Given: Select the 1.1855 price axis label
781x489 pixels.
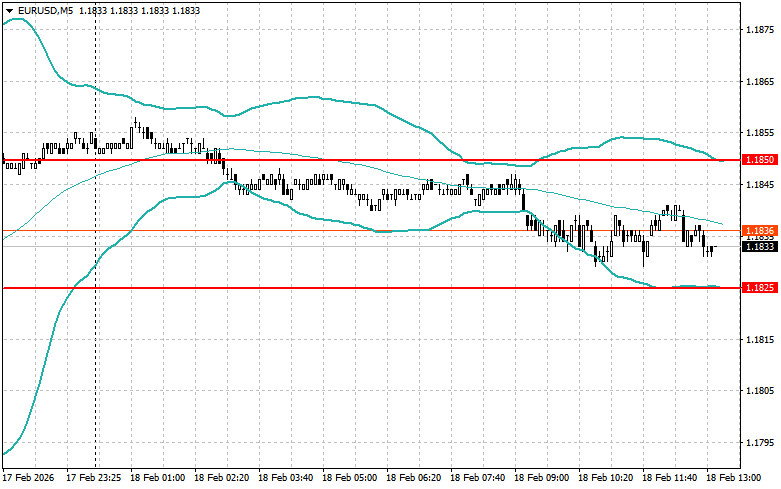Looking at the screenshot, I should point(760,133).
